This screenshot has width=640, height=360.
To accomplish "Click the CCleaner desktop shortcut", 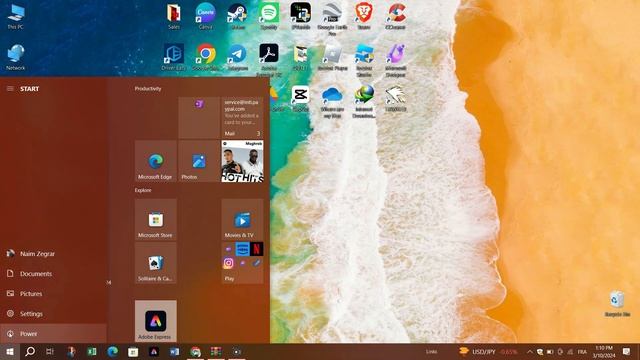I will point(395,16).
